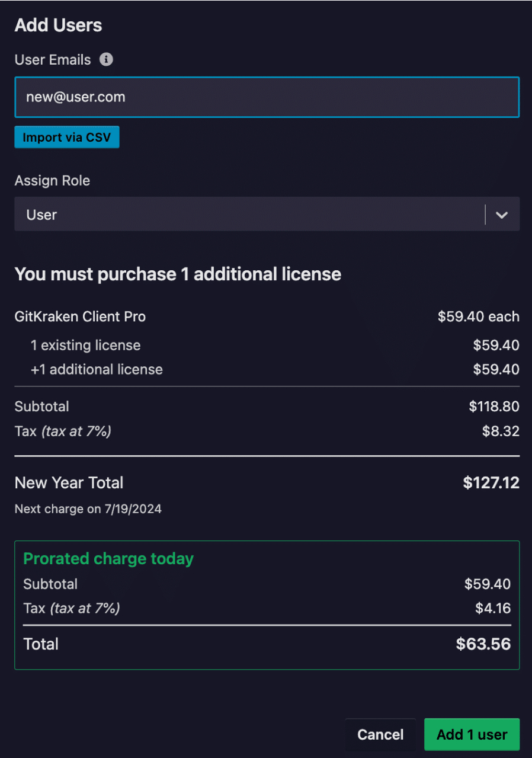Click the +1 additional license row label
The image size is (532, 758).
[x=97, y=370]
